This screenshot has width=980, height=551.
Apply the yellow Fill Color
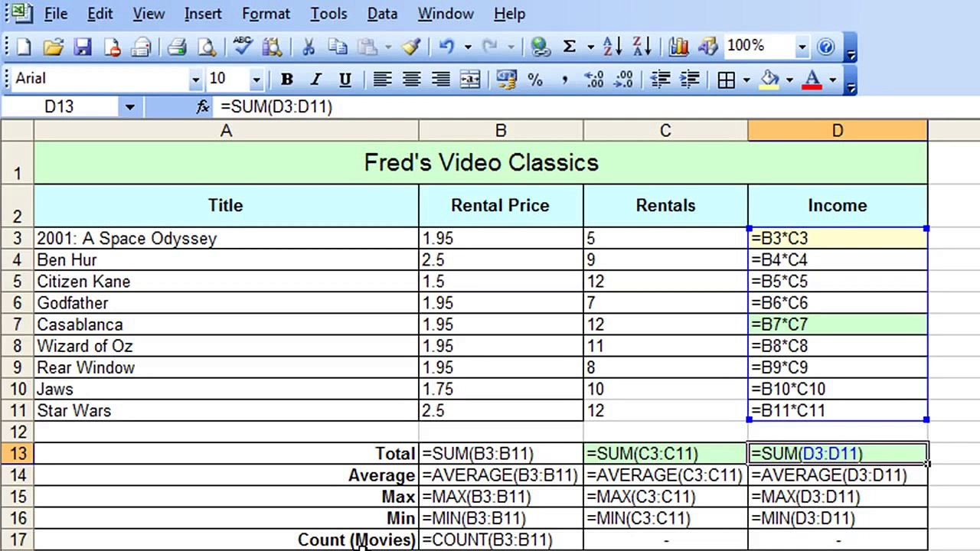coord(770,80)
